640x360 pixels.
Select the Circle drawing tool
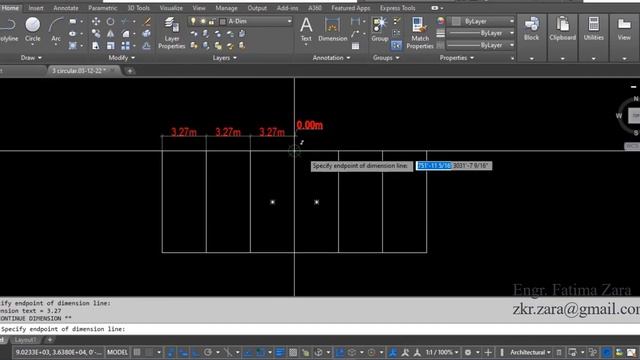click(33, 29)
